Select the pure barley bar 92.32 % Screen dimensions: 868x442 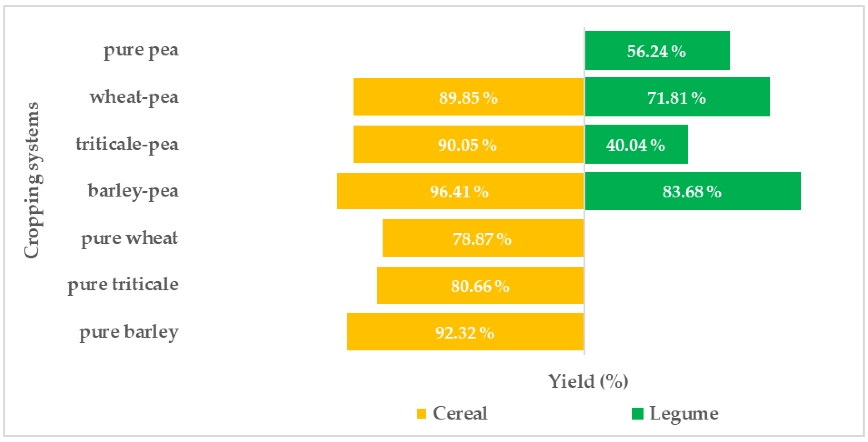(465, 332)
